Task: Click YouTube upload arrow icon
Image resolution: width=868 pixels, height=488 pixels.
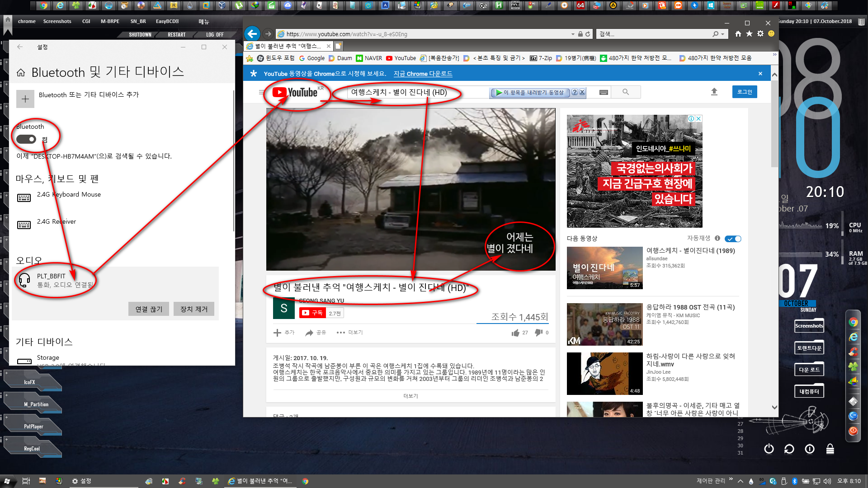Action: click(x=714, y=92)
